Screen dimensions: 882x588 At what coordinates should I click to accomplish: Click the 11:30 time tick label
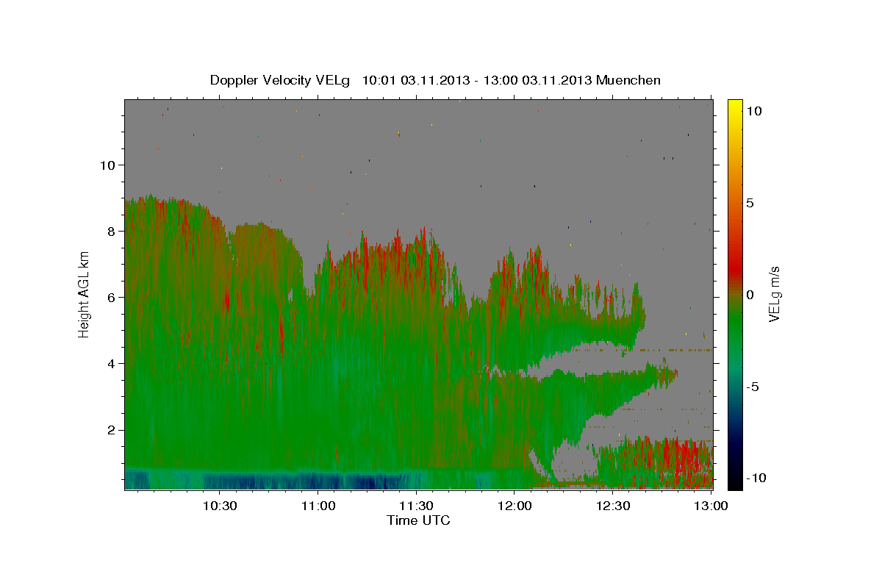(416, 506)
